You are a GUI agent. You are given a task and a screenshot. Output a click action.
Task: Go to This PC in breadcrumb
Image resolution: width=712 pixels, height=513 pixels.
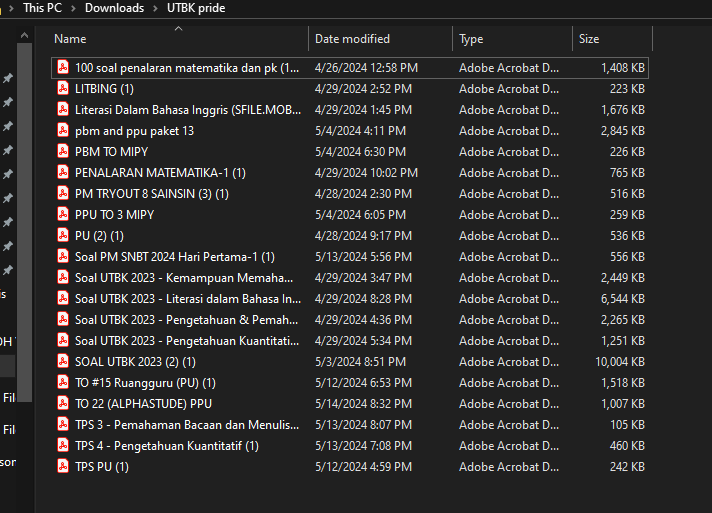pos(42,8)
